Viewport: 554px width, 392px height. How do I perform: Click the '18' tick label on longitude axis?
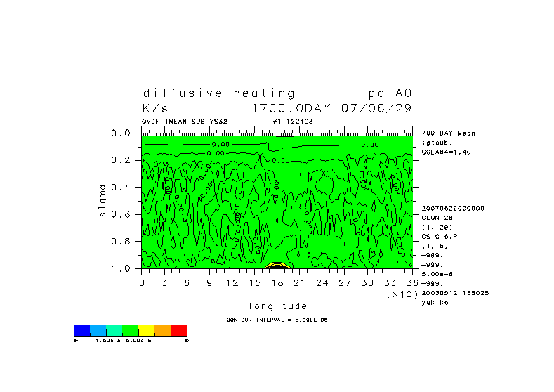point(277,282)
